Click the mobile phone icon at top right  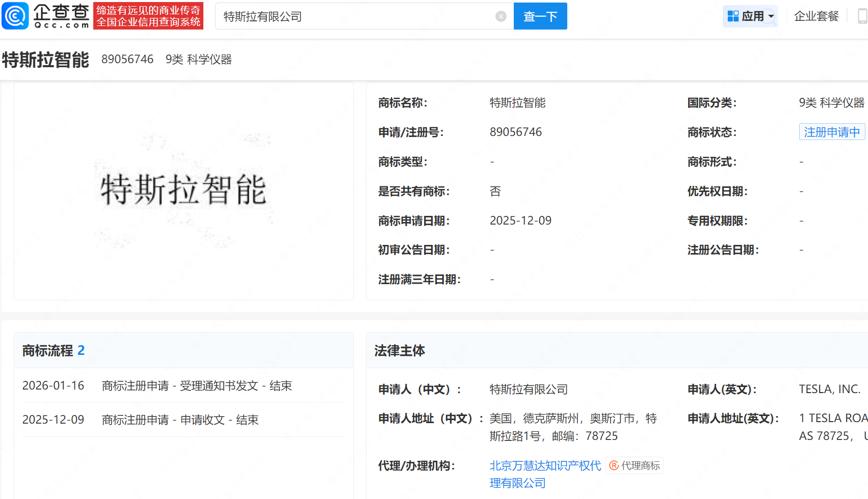click(862, 16)
